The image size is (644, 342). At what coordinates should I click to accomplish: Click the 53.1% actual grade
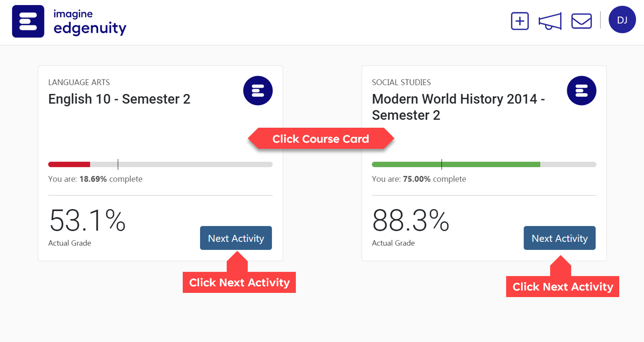[x=87, y=221]
